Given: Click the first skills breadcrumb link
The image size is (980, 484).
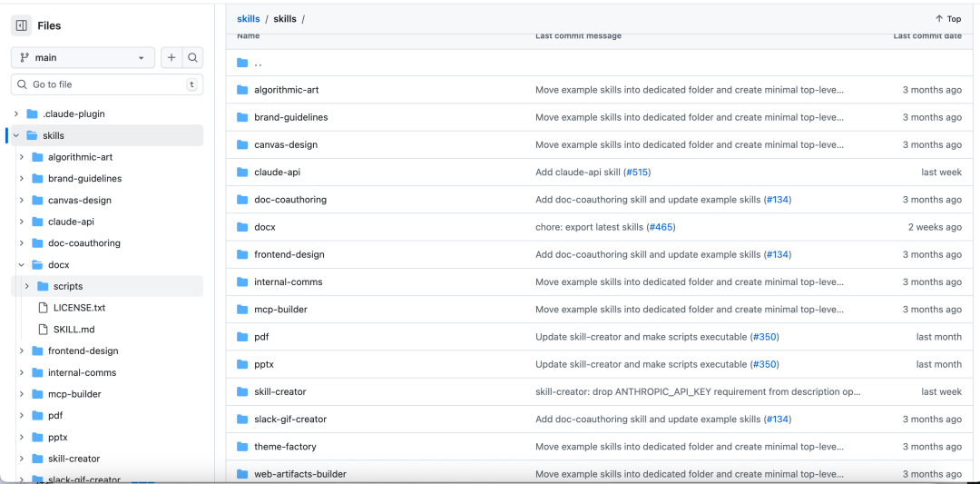Looking at the screenshot, I should tap(248, 19).
